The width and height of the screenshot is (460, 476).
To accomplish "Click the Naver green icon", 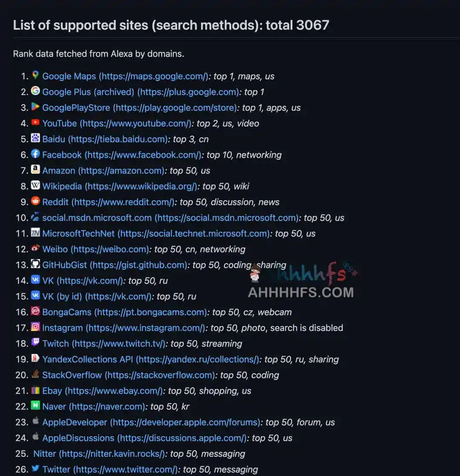I will 35,406.
